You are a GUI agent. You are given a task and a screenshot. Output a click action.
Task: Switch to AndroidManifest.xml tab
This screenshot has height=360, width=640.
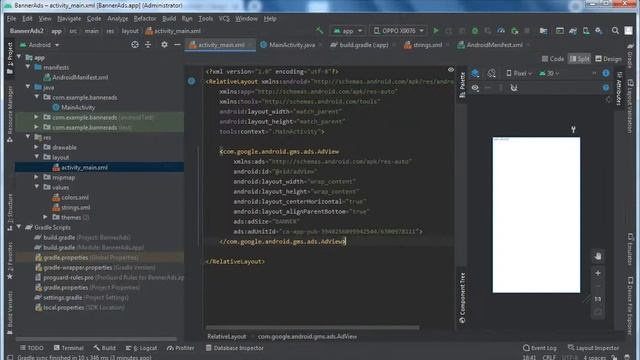pyautogui.click(x=494, y=45)
